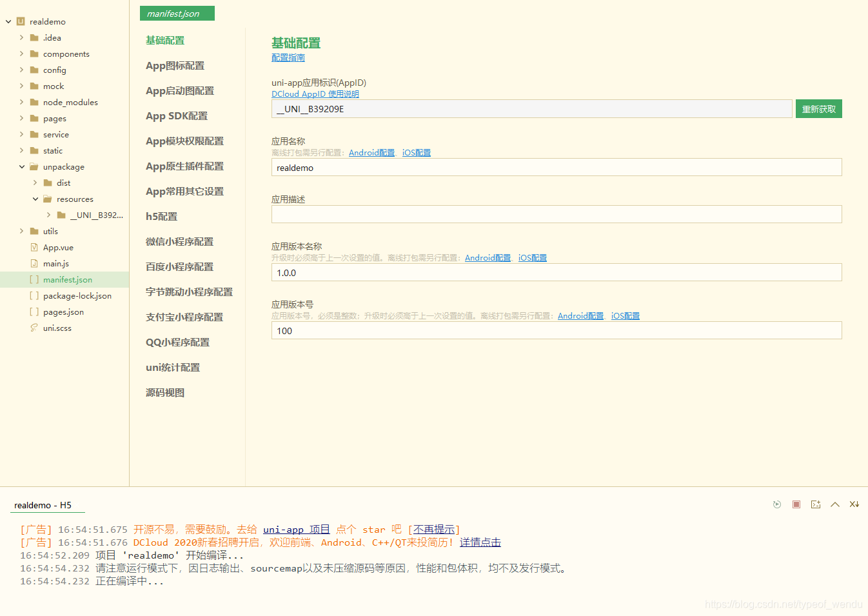Switch to realdemo - H5 console tab
Screen dimensions: 868x616
pyautogui.click(x=43, y=505)
